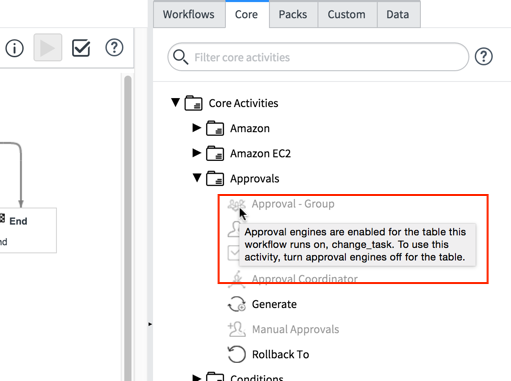Select the Amazon EC2 tree label
This screenshot has width=511, height=381.
(x=260, y=154)
